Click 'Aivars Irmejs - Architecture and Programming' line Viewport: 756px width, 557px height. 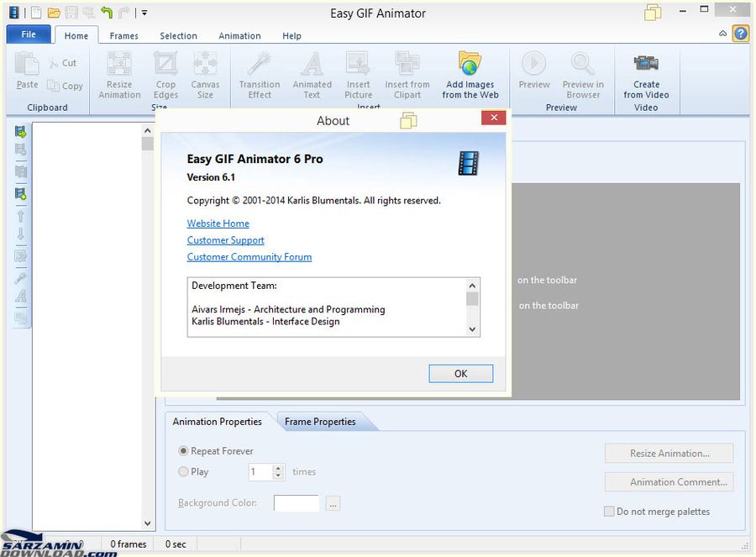click(x=288, y=310)
